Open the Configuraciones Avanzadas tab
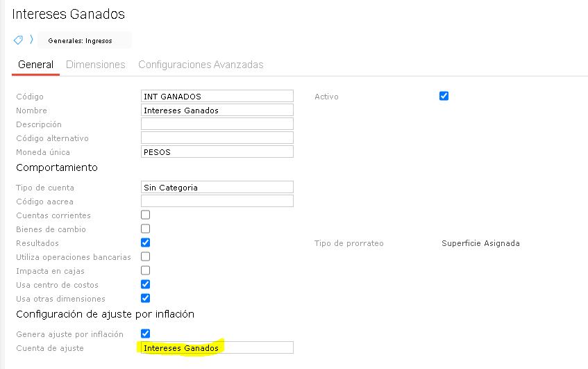The width and height of the screenshot is (588, 369). click(x=201, y=65)
